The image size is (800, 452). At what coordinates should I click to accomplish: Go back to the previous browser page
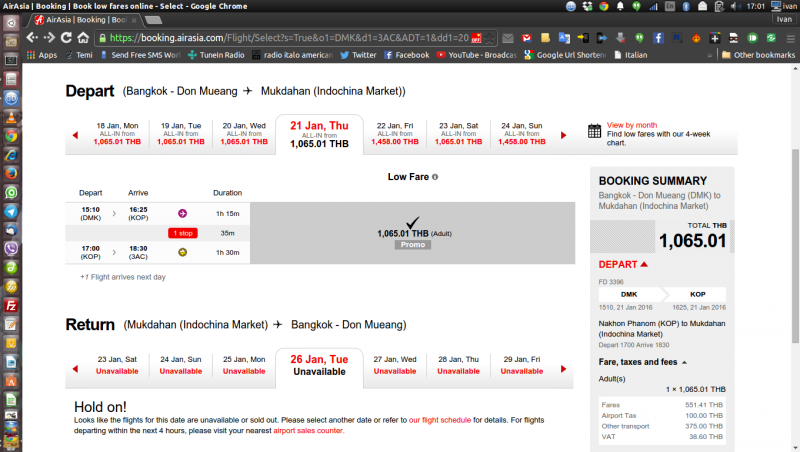tap(32, 38)
